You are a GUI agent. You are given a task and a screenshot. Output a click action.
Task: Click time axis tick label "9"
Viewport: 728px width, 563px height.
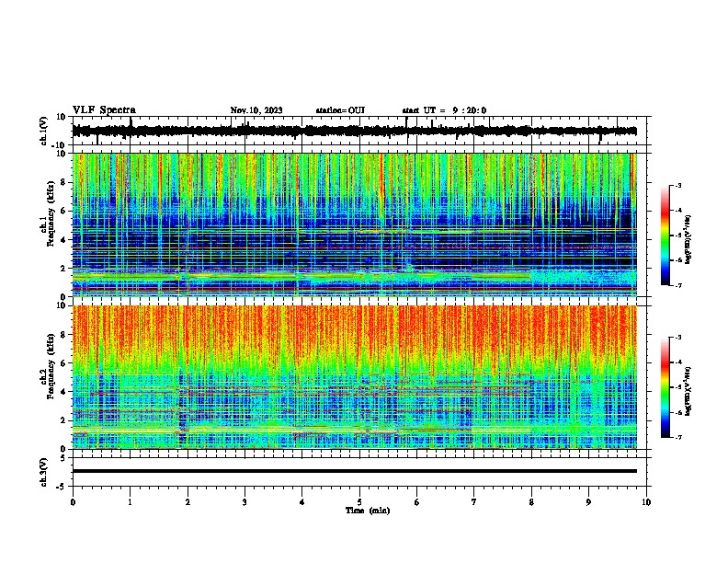[588, 502]
